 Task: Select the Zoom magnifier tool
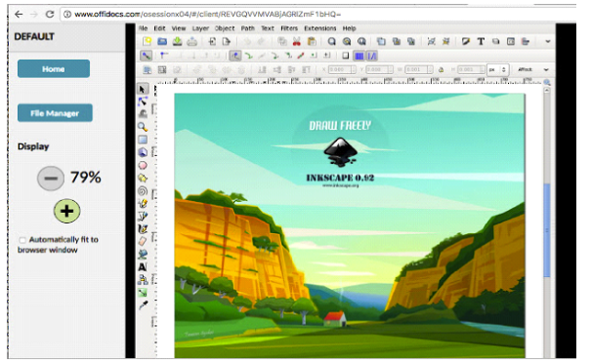click(143, 127)
